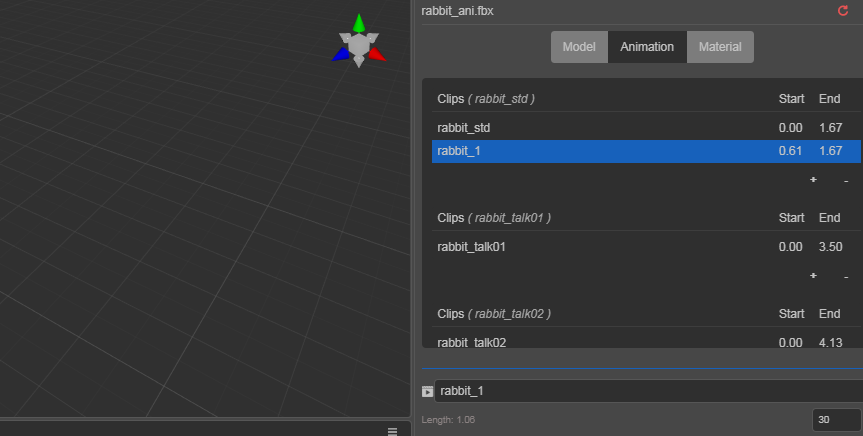The width and height of the screenshot is (863, 436).
Task: Click the Clips ( rabbit_talk02 ) header
Action: (x=494, y=313)
